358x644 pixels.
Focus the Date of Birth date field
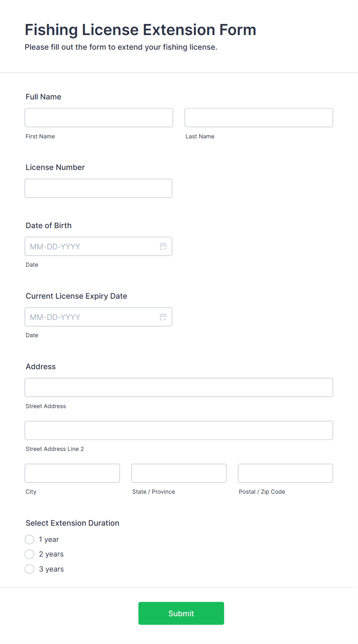pos(99,246)
